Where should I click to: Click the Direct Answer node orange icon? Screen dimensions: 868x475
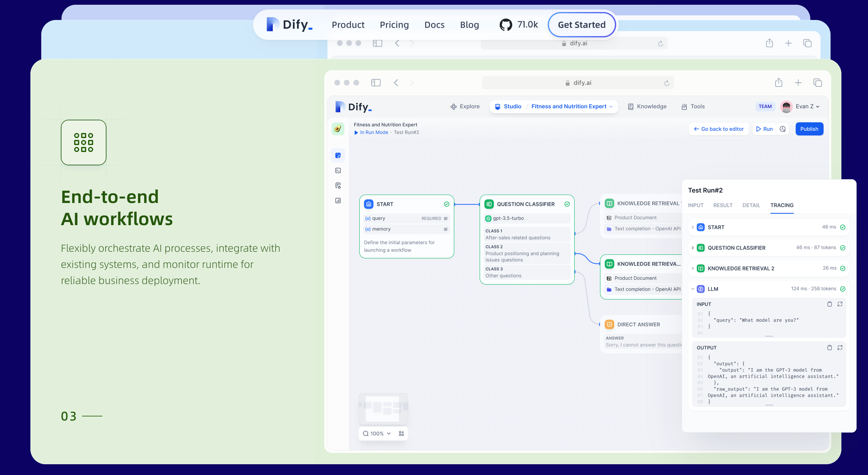[609, 324]
